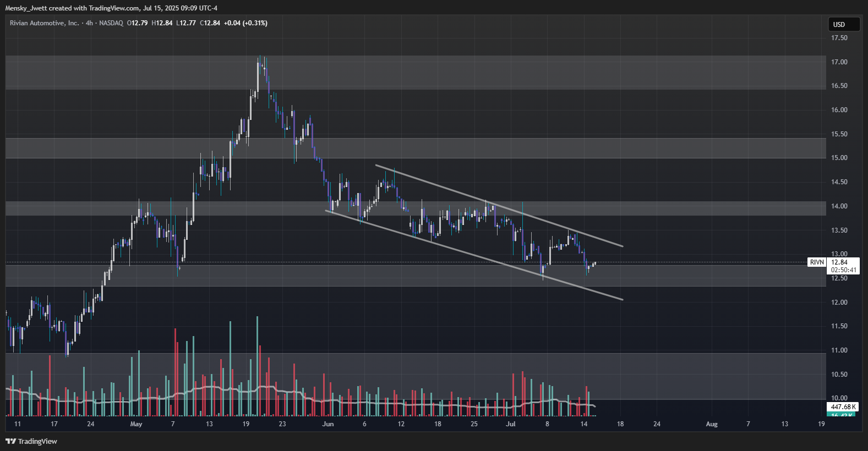This screenshot has width=868, height=451.
Task: Click the change value +0.04 (+0.31%)
Action: tap(245, 23)
